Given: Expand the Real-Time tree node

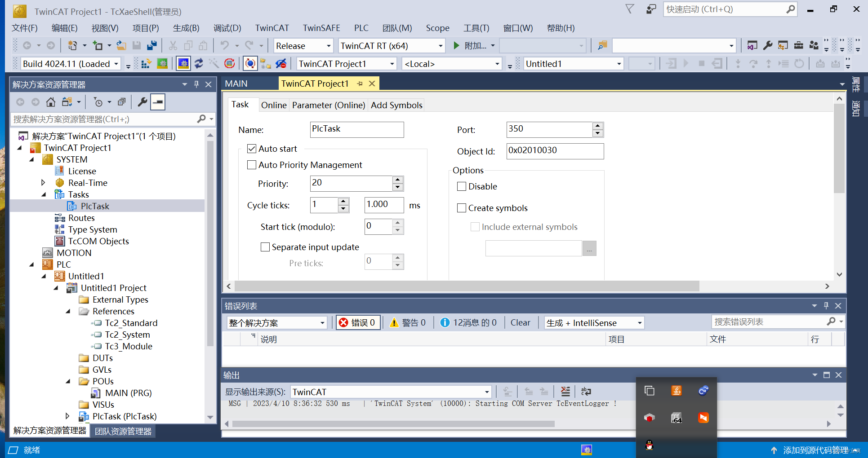Looking at the screenshot, I should (43, 183).
